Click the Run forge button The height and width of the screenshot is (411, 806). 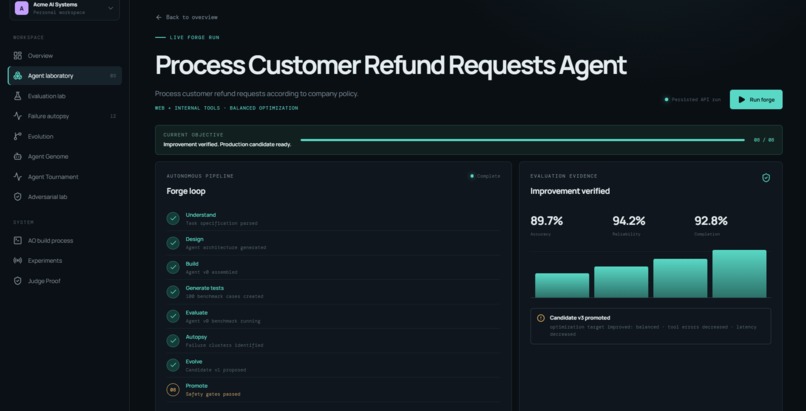(756, 100)
